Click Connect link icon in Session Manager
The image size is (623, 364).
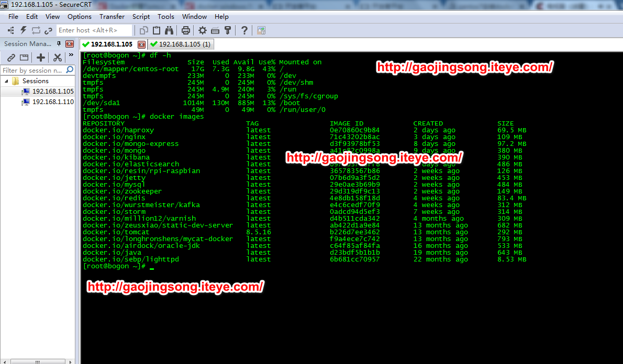coord(11,58)
